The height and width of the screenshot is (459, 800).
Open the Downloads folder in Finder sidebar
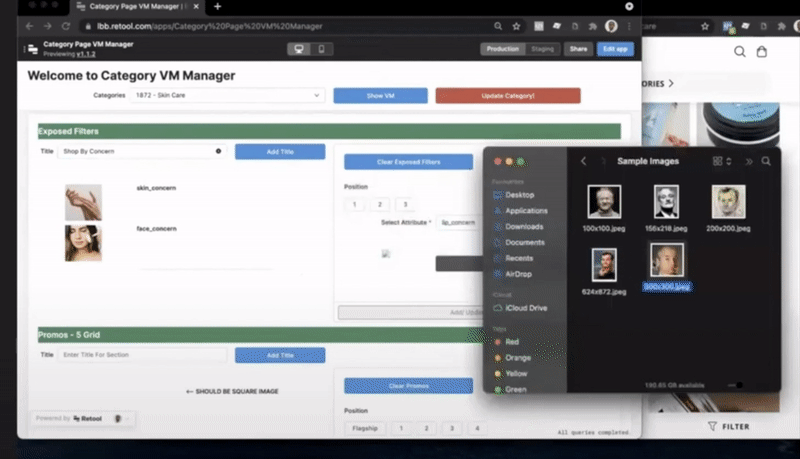(x=524, y=227)
